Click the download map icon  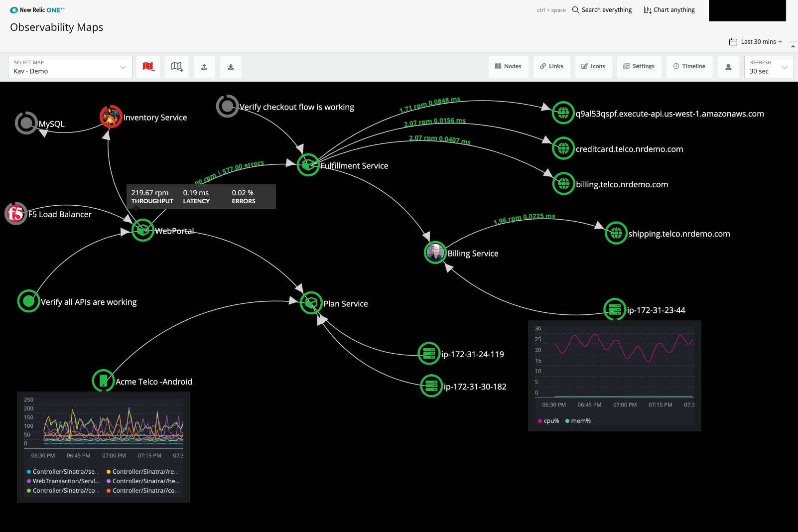point(231,66)
